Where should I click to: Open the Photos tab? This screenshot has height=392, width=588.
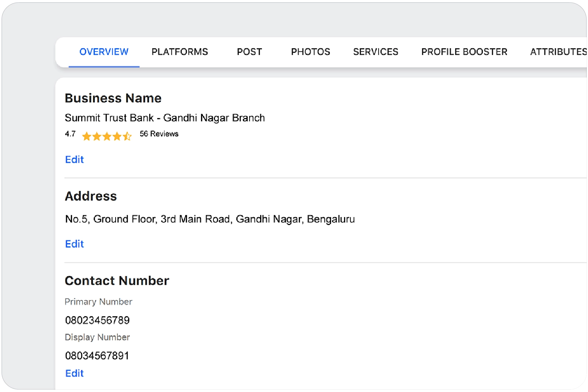[311, 52]
